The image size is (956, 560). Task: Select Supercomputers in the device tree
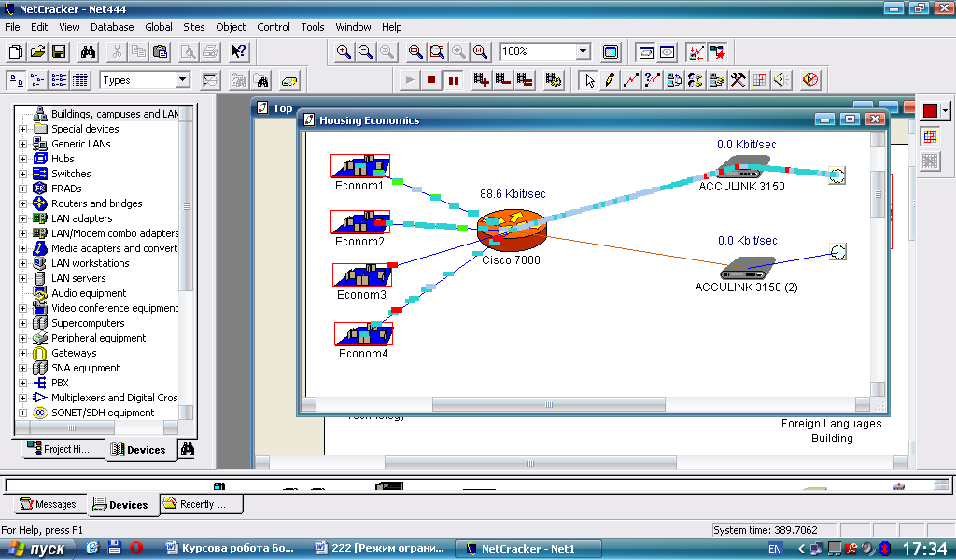tap(88, 323)
